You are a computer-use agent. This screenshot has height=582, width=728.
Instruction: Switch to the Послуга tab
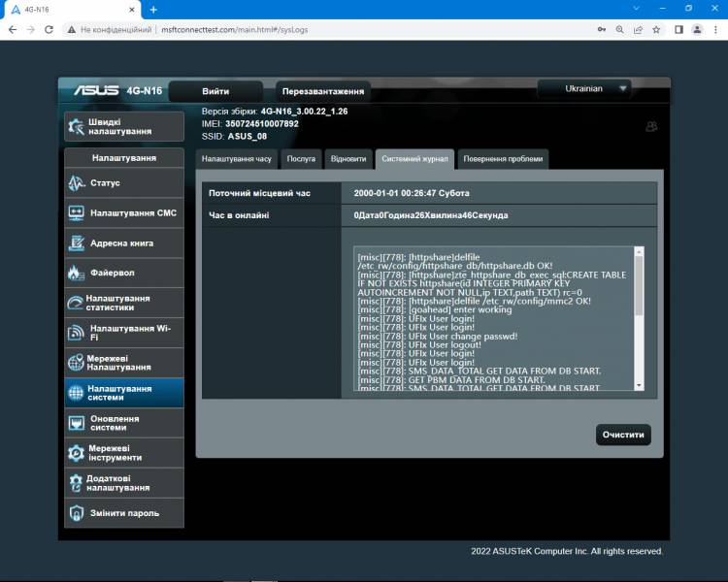pyautogui.click(x=301, y=159)
